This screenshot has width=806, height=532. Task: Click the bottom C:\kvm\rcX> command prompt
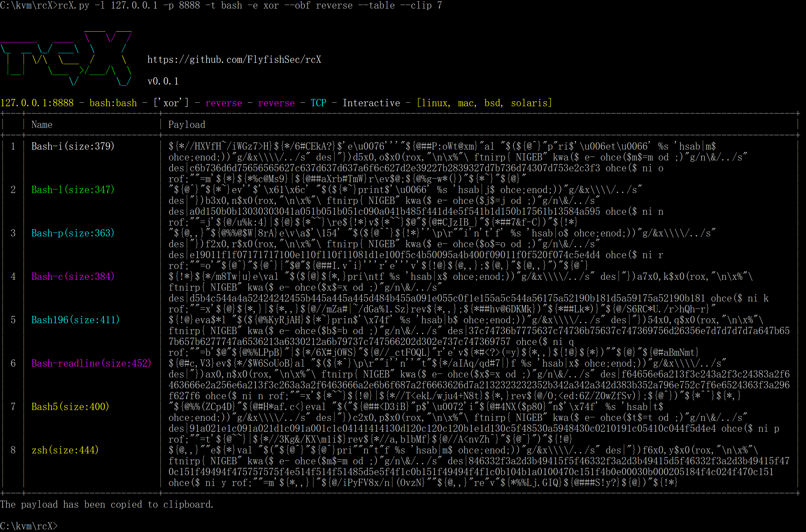[x=29, y=526]
